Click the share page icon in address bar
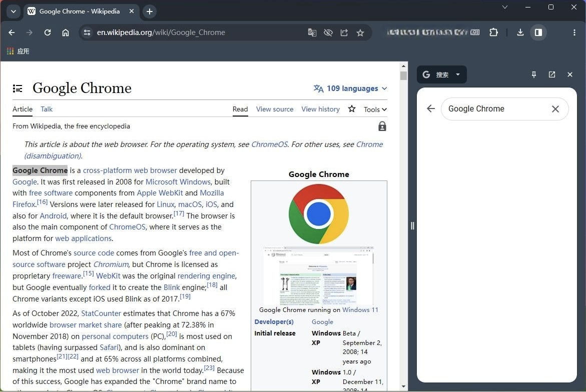 pyautogui.click(x=344, y=32)
